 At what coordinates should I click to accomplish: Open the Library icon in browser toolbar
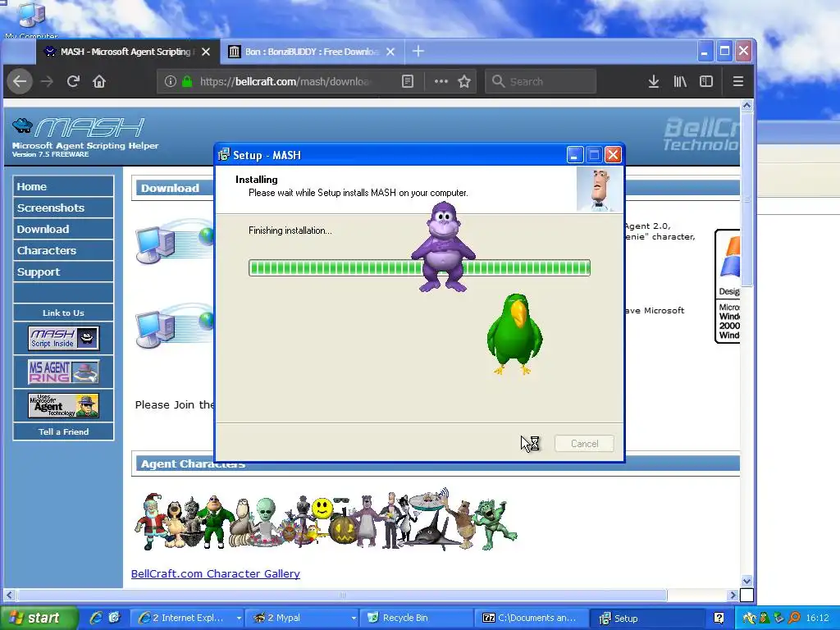click(x=680, y=81)
